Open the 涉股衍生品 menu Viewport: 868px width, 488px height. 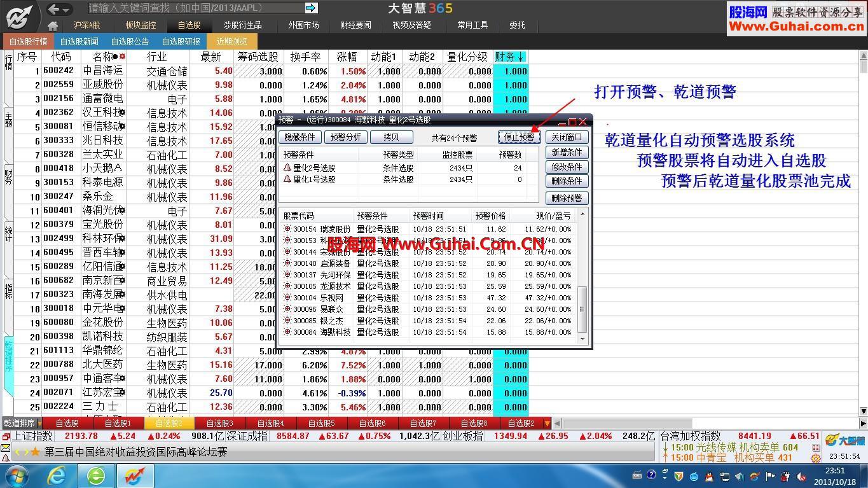coord(242,25)
